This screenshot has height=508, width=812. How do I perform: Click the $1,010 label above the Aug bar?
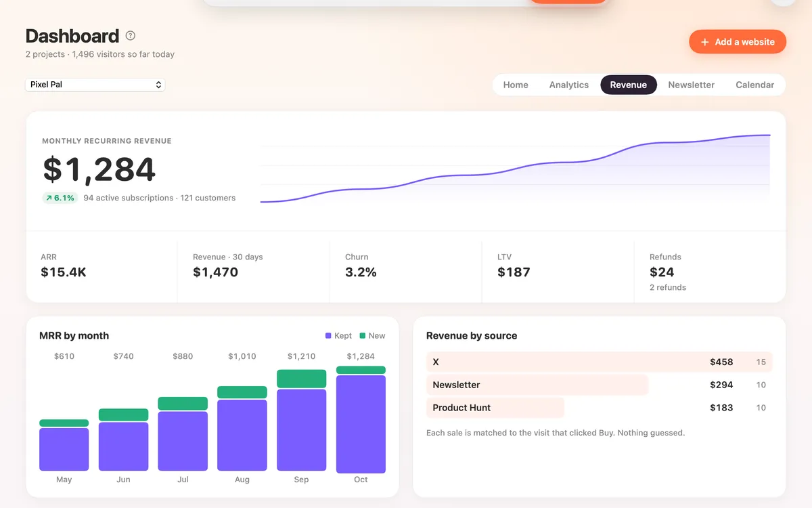pyautogui.click(x=242, y=356)
